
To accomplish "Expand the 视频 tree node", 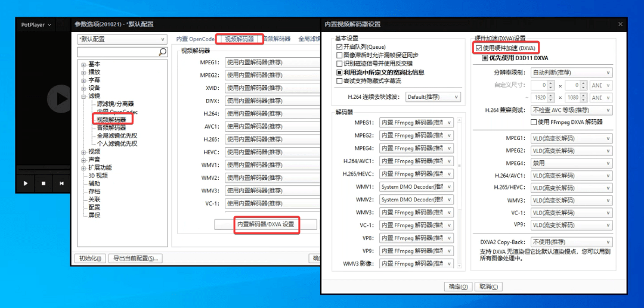I will [x=83, y=152].
